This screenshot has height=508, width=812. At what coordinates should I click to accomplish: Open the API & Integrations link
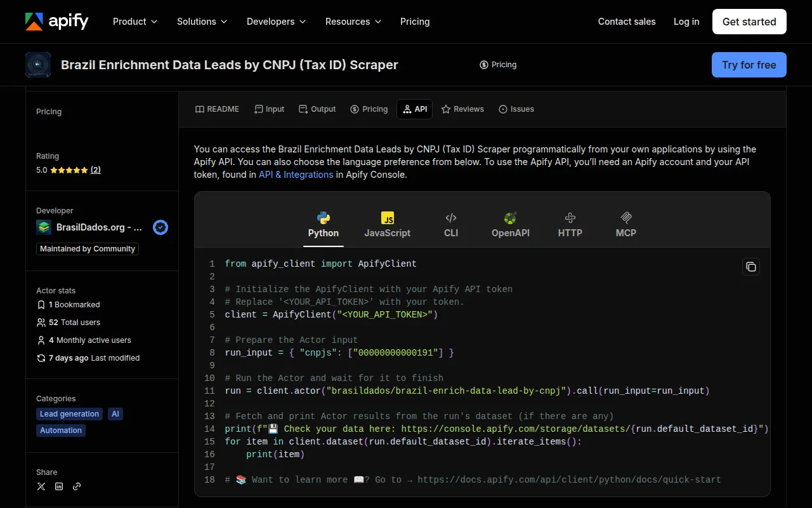(296, 175)
